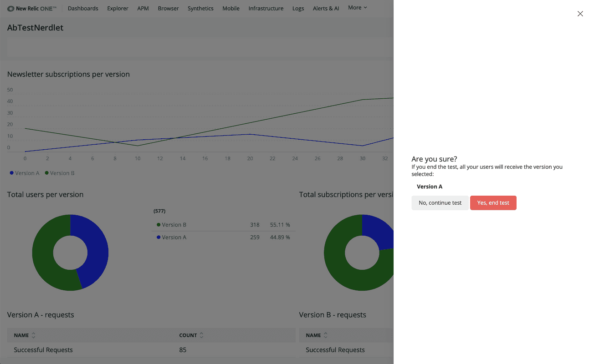The height and width of the screenshot is (364, 594).
Task: Sort Version A requests by COUNT column
Action: pyautogui.click(x=191, y=335)
